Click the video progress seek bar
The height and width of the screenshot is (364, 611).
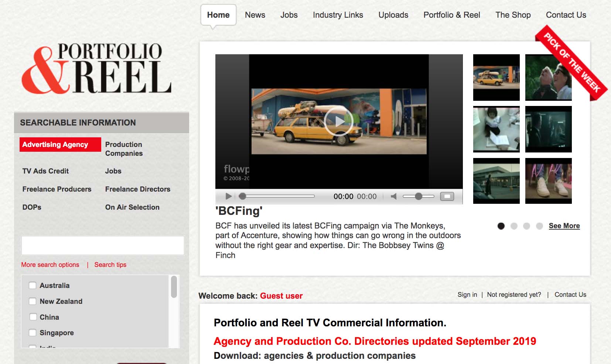277,196
